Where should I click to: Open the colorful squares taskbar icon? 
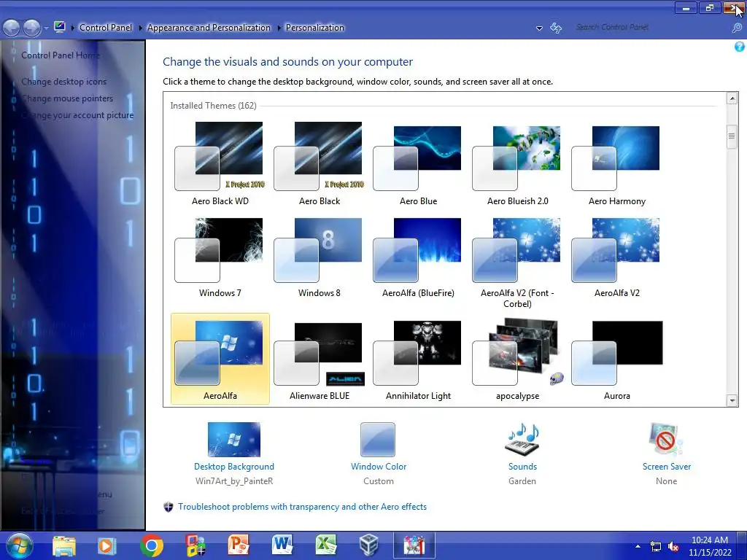[x=196, y=545]
